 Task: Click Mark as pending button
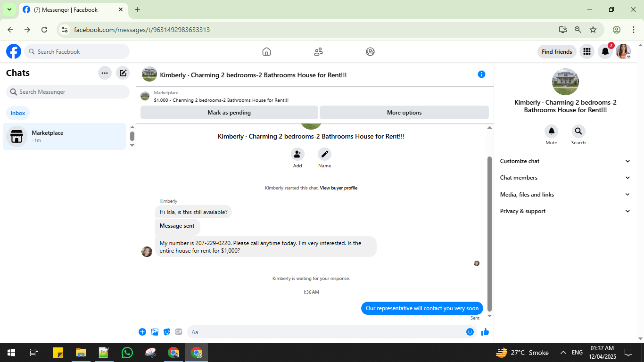click(229, 113)
